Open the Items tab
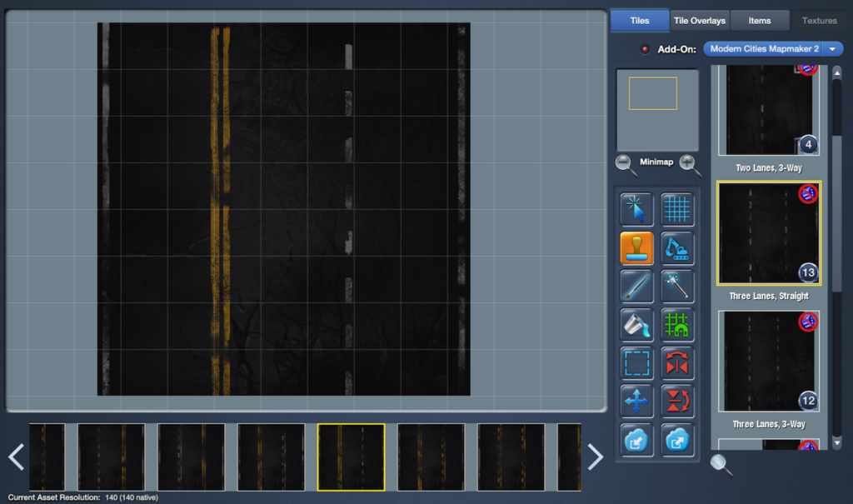853x504 pixels. click(759, 21)
